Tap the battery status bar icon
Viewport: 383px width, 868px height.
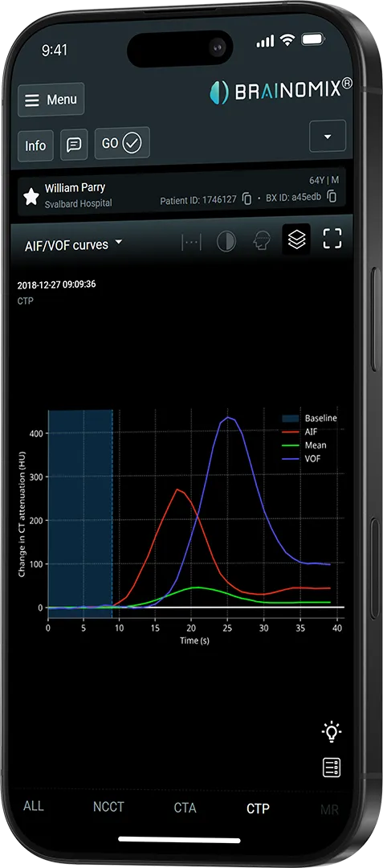[x=315, y=40]
